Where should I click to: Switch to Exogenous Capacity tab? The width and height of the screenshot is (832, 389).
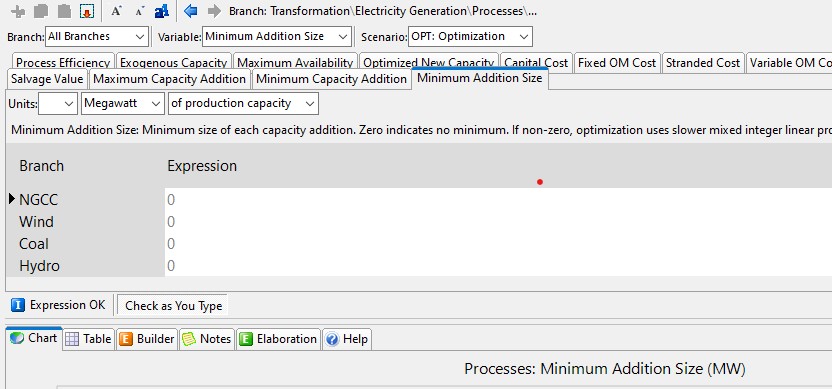tap(174, 63)
